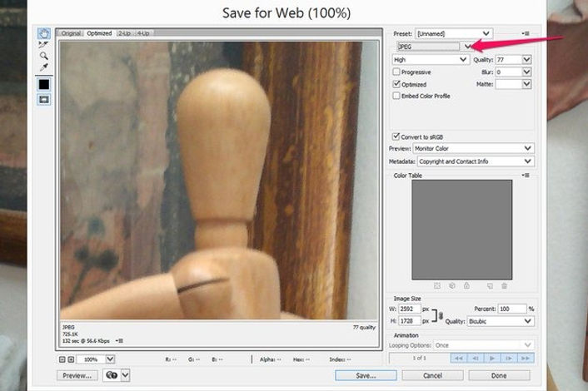Click the delete color trash icon
The image size is (588, 391).
point(505,285)
